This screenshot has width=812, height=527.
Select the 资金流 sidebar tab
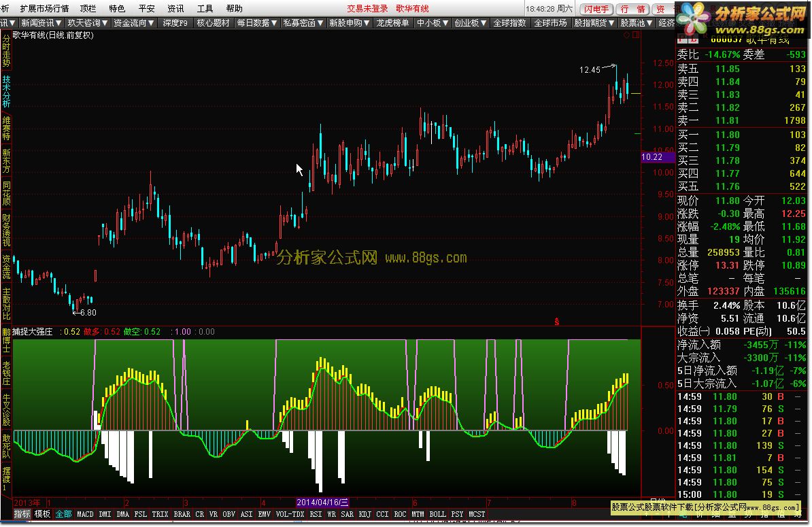[x=6, y=267]
